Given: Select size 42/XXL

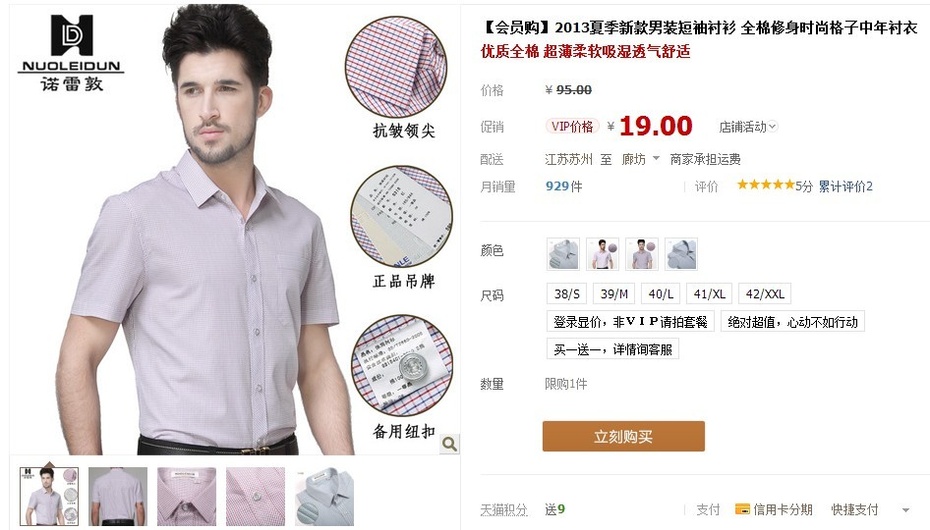Looking at the screenshot, I should click(765, 293).
